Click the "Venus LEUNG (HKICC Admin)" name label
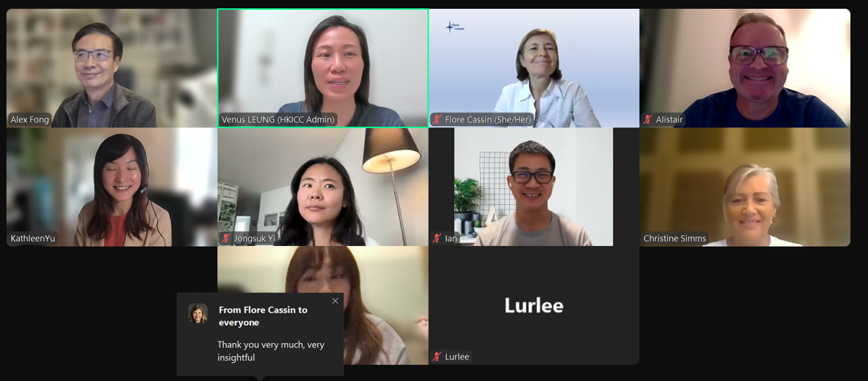This screenshot has height=381, width=868. tap(278, 120)
